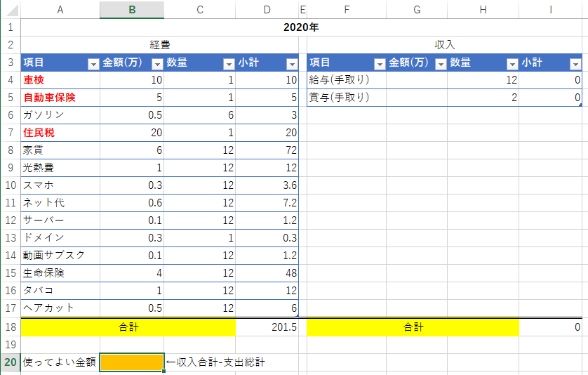Image resolution: width=588 pixels, height=375 pixels.
Task: Open filter dropdown for income 数量 column
Action: [512, 65]
